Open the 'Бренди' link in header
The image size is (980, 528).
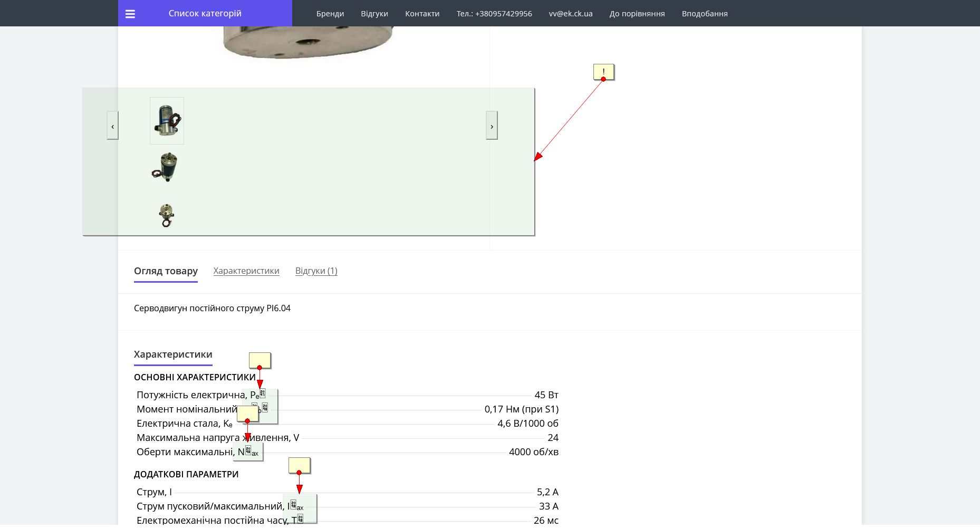pyautogui.click(x=330, y=14)
